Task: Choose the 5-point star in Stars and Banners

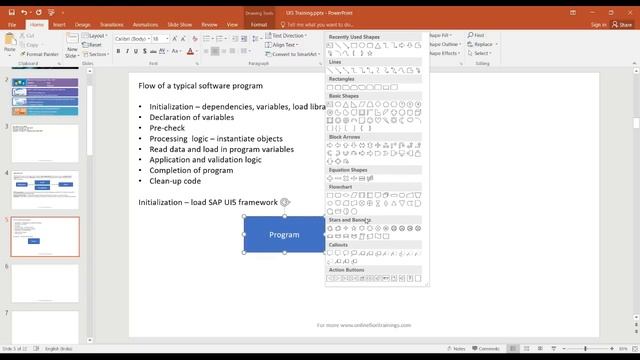Action: click(x=354, y=229)
